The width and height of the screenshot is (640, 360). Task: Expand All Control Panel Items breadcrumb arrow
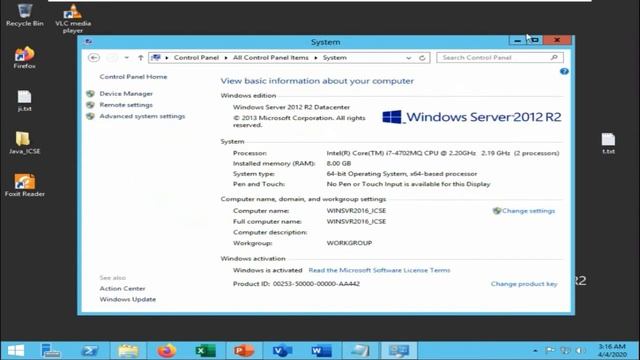pos(316,58)
